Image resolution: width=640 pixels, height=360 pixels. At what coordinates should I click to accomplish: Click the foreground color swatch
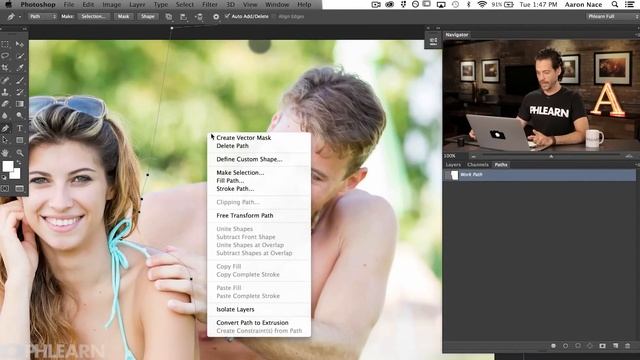tap(7, 166)
